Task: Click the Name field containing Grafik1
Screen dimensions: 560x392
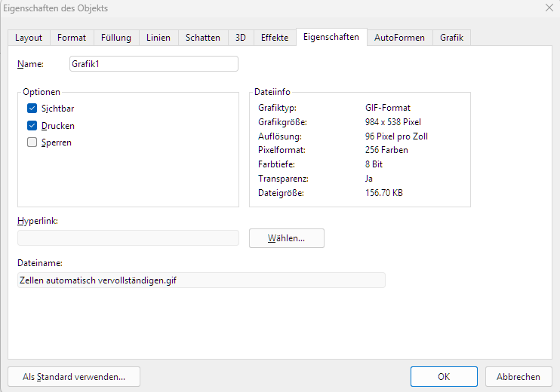Action: (x=153, y=64)
